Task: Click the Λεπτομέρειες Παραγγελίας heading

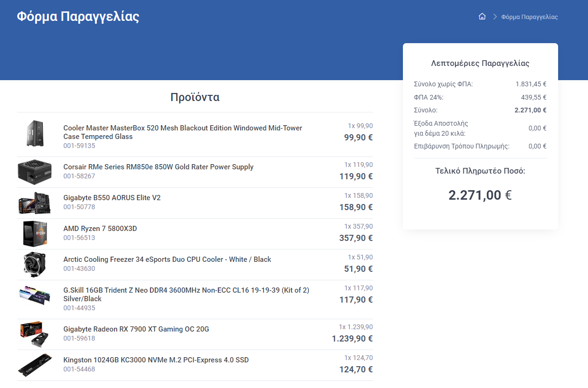Action: click(x=480, y=63)
